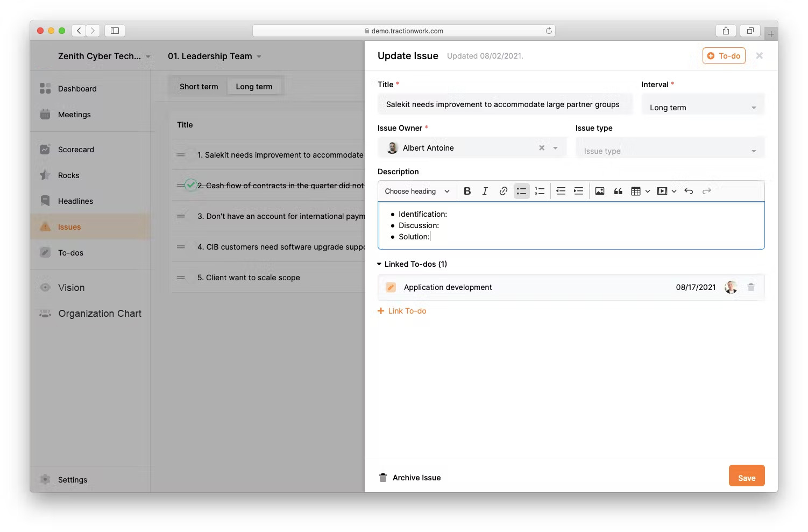Toggle the bulleted list format
The height and width of the screenshot is (532, 808).
521,191
